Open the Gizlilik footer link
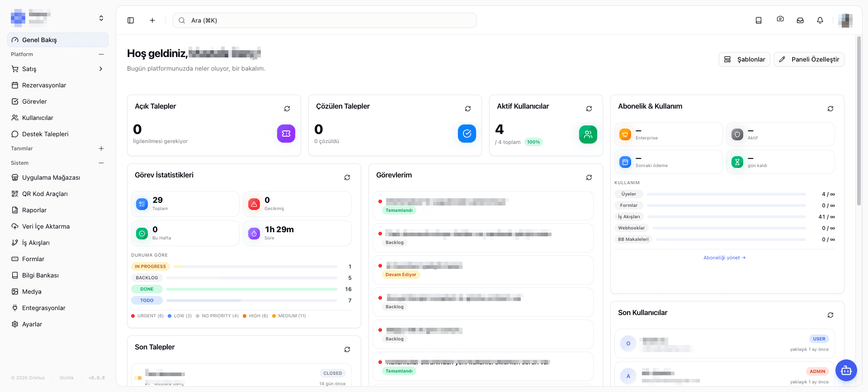The height and width of the screenshot is (392, 868). pos(66,378)
